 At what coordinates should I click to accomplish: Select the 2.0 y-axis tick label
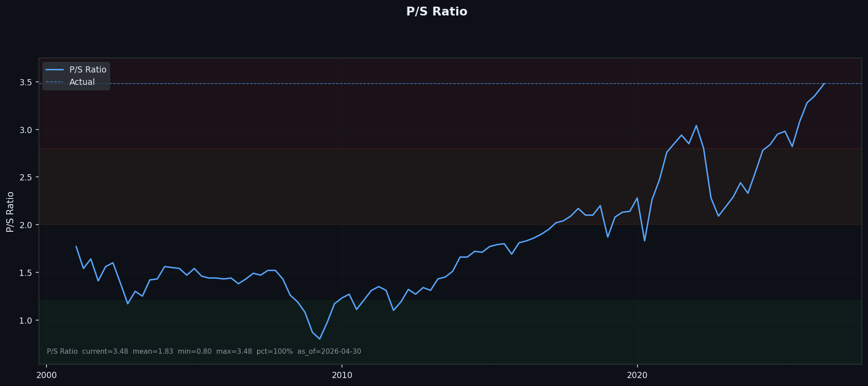pyautogui.click(x=26, y=225)
